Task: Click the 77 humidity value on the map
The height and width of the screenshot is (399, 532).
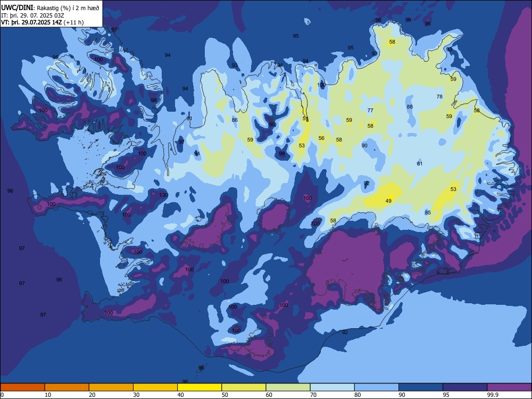Action: (x=370, y=110)
